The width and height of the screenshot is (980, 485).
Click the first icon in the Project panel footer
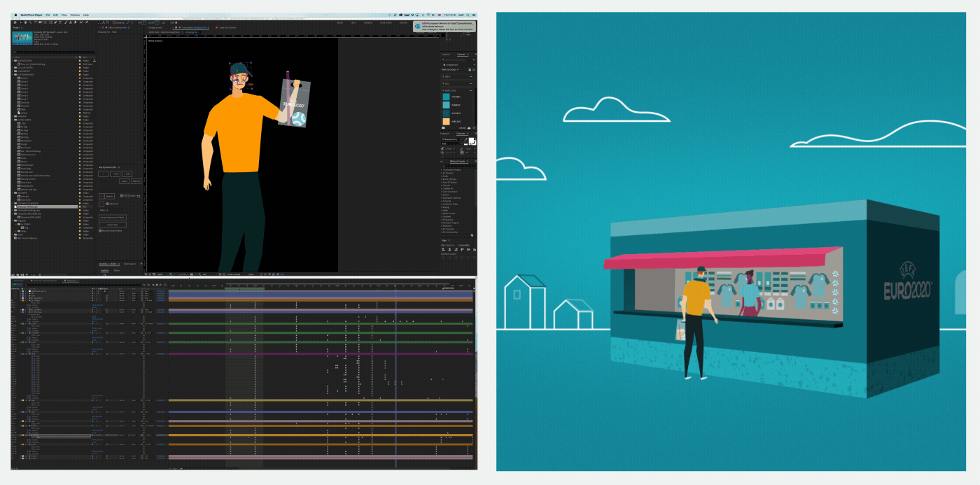13,275
